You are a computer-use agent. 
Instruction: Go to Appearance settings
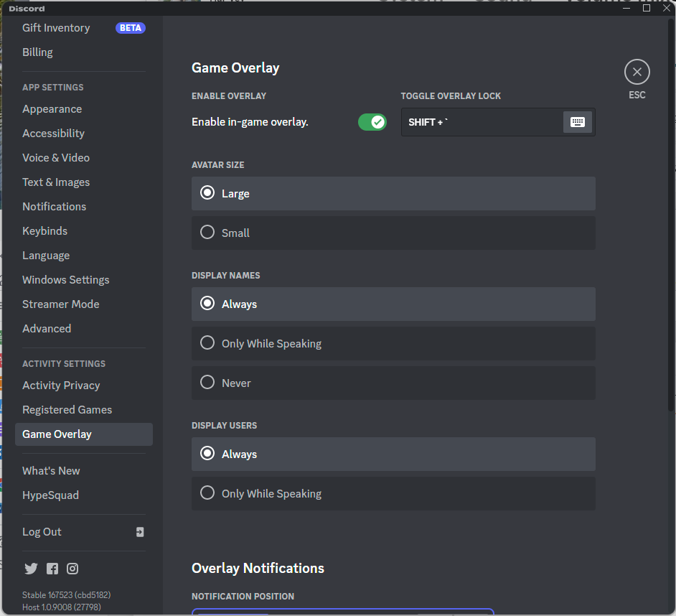tap(52, 109)
